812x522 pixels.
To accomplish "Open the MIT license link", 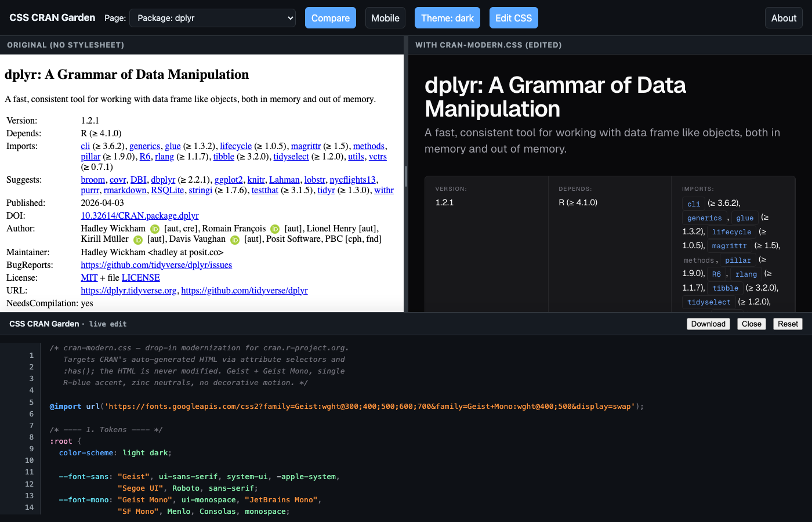I will click(89, 278).
